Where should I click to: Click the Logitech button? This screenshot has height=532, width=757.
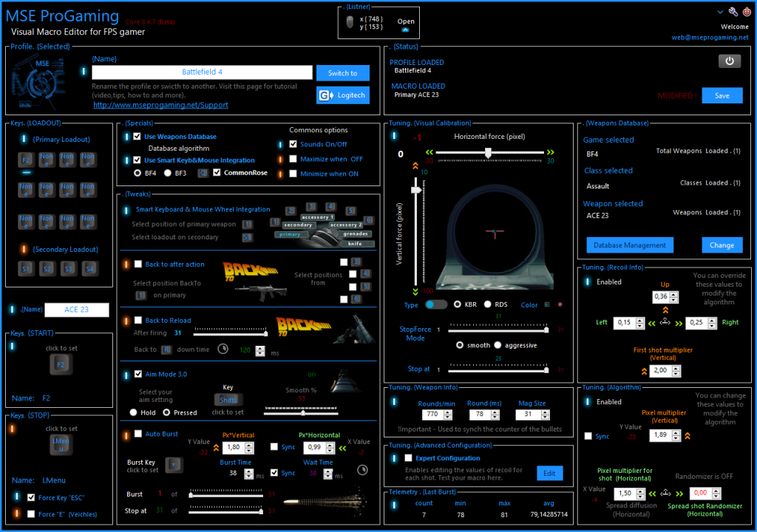click(x=343, y=95)
